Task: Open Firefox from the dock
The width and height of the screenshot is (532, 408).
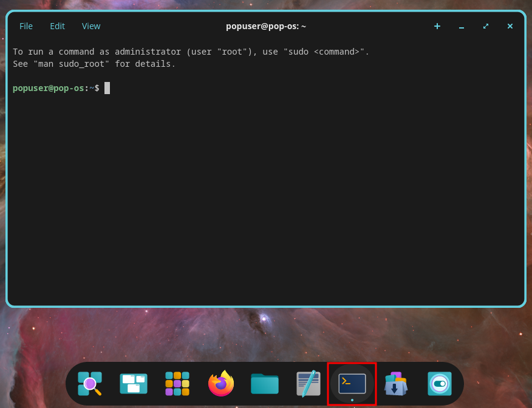Action: [220, 384]
